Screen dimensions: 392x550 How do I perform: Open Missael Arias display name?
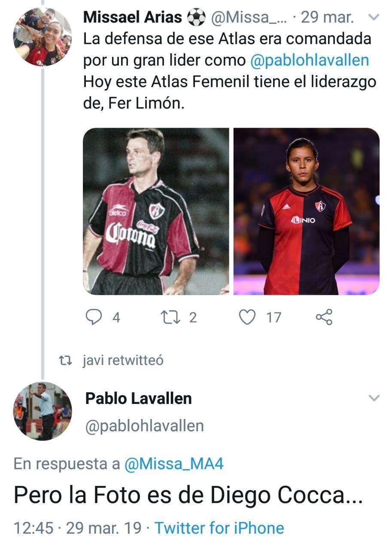132,17
